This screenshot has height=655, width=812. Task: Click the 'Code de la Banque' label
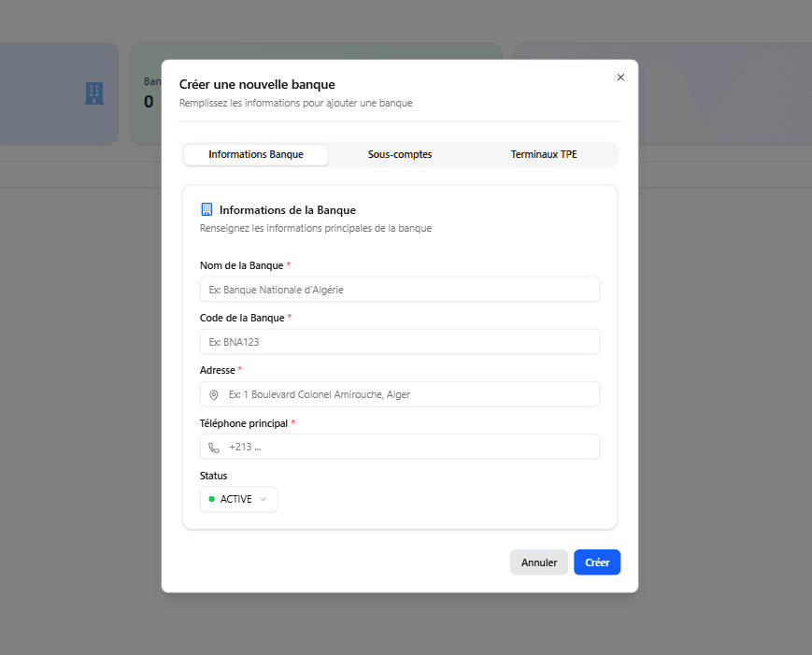pos(242,318)
